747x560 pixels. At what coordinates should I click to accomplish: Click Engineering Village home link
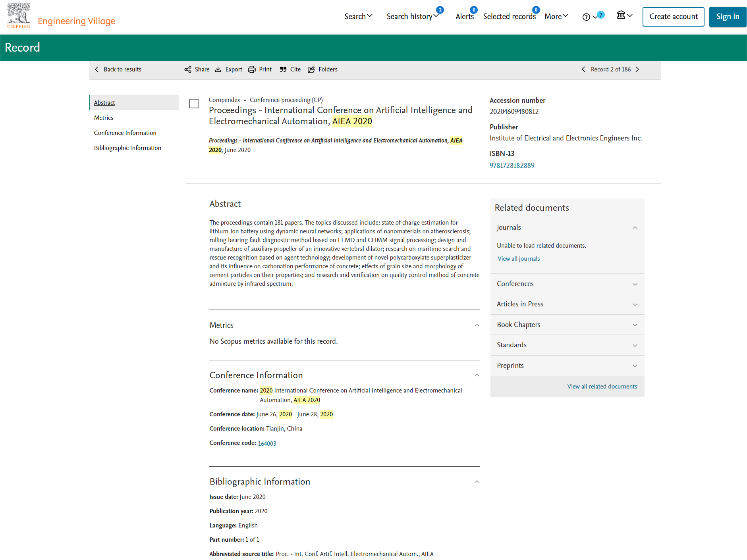pos(76,21)
